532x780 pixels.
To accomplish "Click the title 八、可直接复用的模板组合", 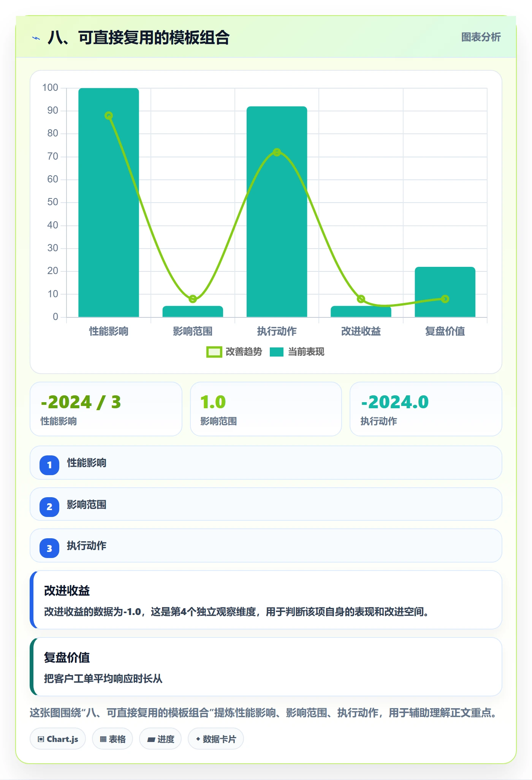I will click(139, 38).
